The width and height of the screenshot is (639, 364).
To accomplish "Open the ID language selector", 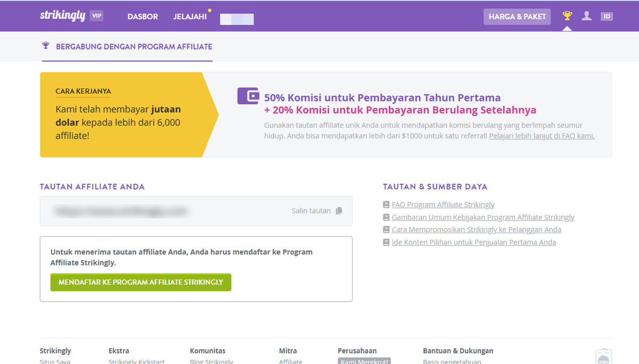I will pyautogui.click(x=607, y=16).
